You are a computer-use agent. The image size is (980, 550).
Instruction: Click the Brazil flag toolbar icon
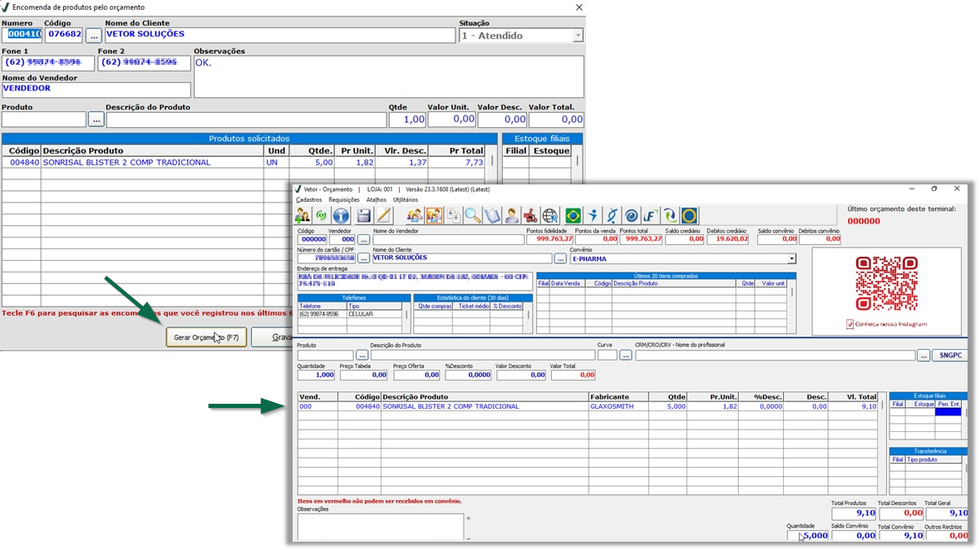[x=573, y=216]
